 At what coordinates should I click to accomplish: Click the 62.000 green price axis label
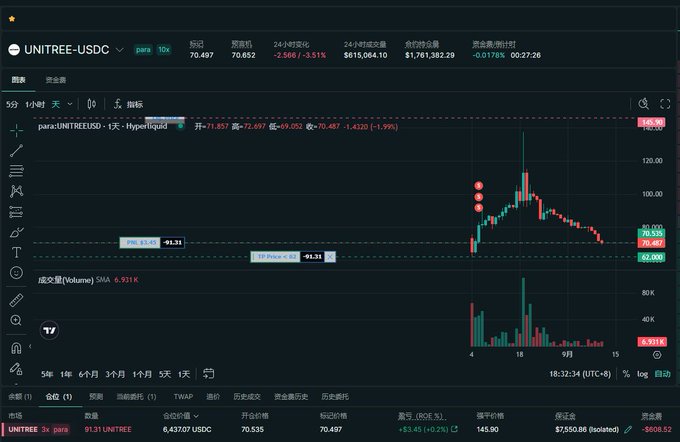651,257
